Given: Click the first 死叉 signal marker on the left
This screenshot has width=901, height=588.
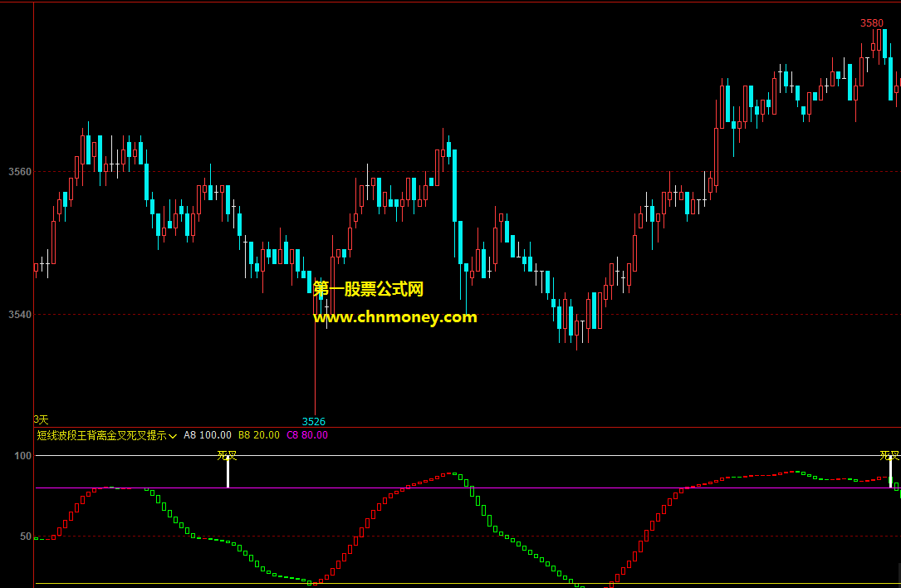Looking at the screenshot, I should tap(227, 457).
